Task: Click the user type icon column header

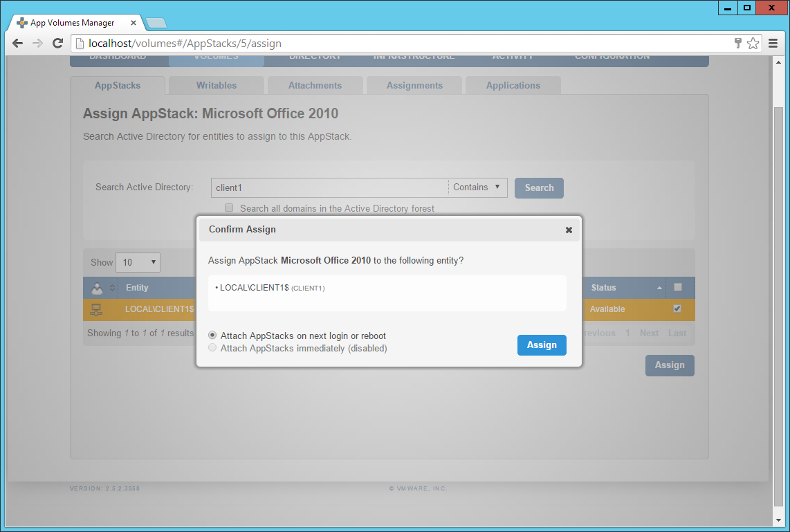Action: (x=98, y=288)
